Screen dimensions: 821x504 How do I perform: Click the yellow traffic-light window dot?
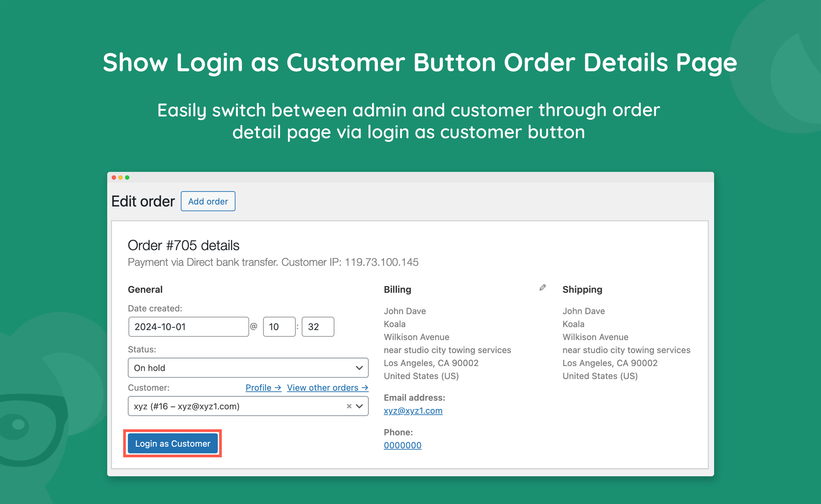[x=121, y=178]
